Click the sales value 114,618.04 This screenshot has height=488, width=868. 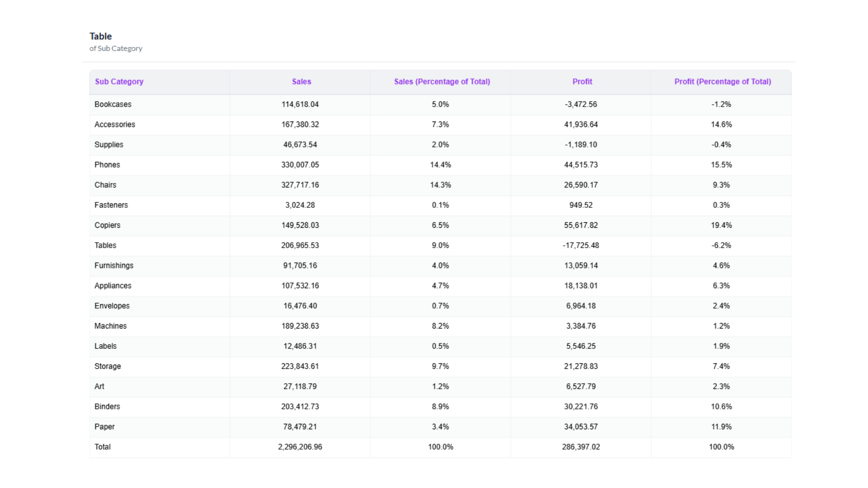coord(300,104)
